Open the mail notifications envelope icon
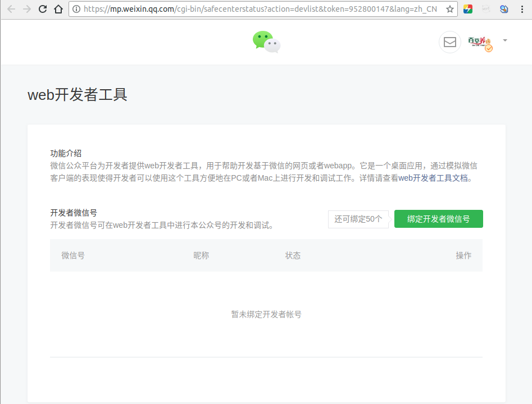 pos(450,42)
